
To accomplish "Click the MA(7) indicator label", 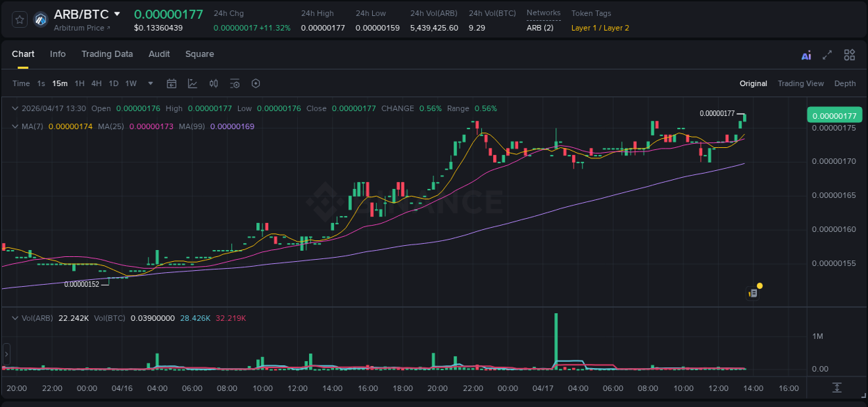I will (33, 126).
